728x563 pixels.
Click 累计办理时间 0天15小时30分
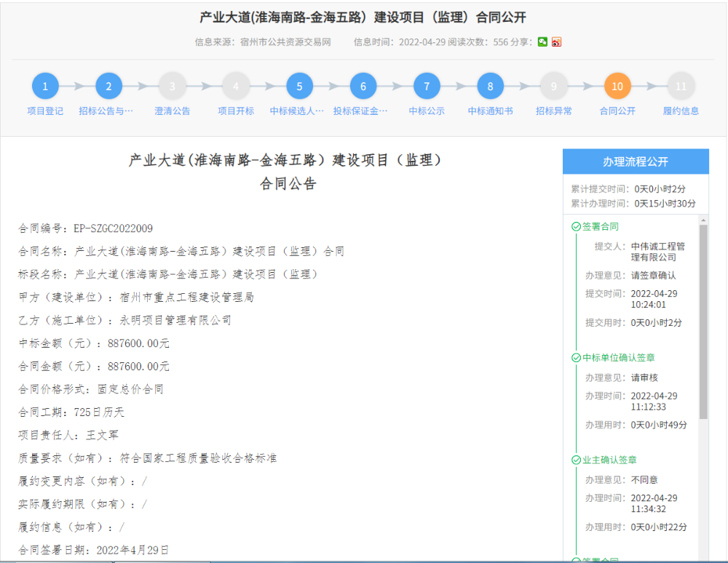click(633, 203)
